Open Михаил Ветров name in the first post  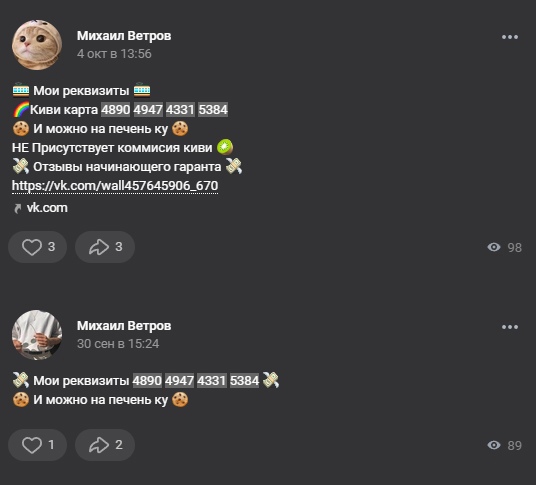[124, 36]
